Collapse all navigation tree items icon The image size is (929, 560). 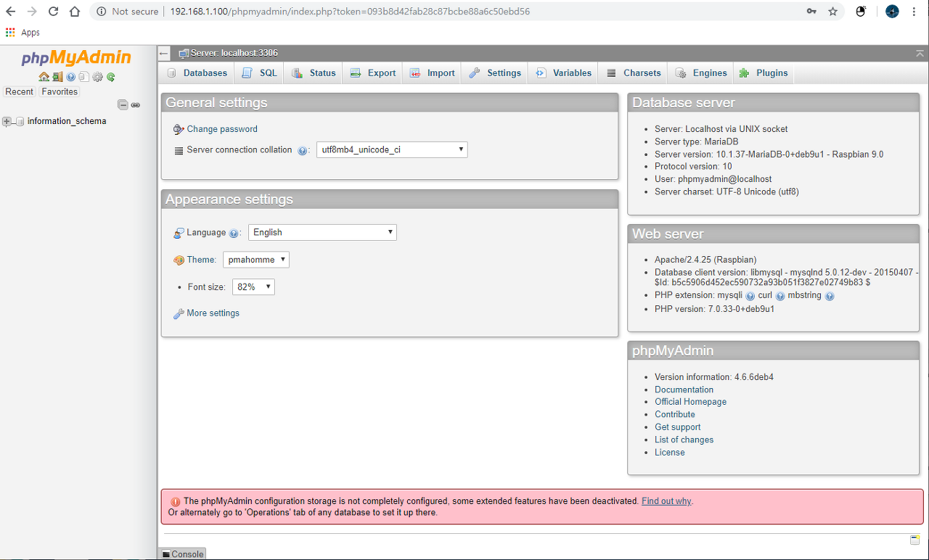(123, 105)
